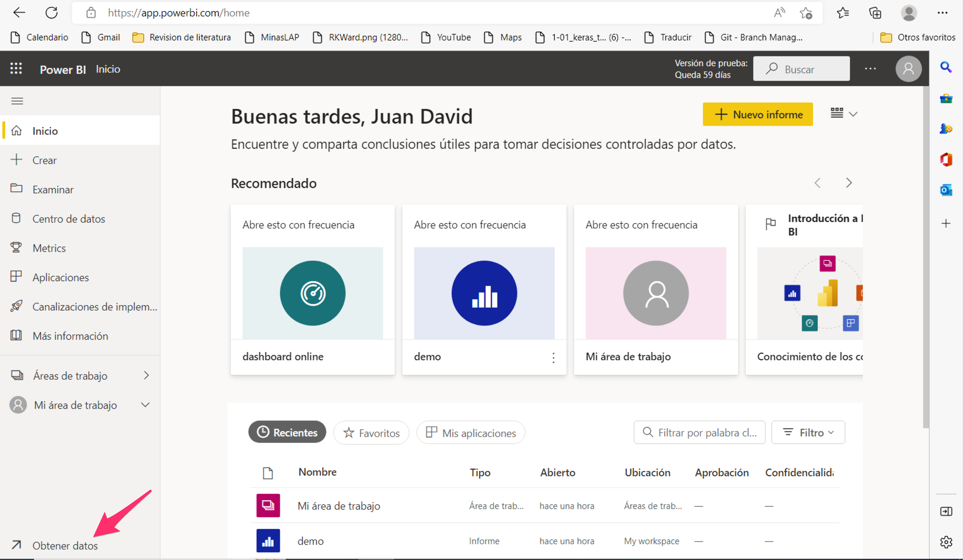Open Edge sidebar search icon
The image size is (963, 560).
click(946, 67)
